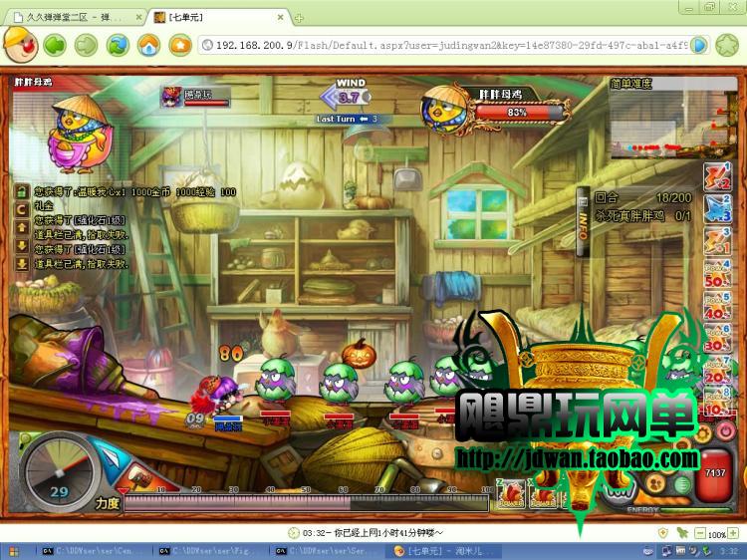Click the 力度 power bar
The width and height of the screenshot is (747, 560).
[306, 503]
